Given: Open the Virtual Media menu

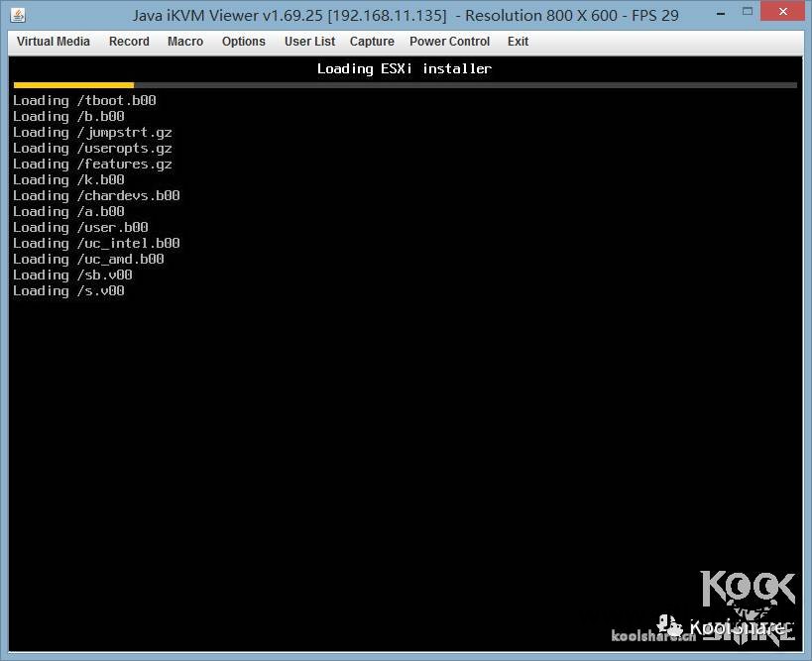Looking at the screenshot, I should coord(53,42).
